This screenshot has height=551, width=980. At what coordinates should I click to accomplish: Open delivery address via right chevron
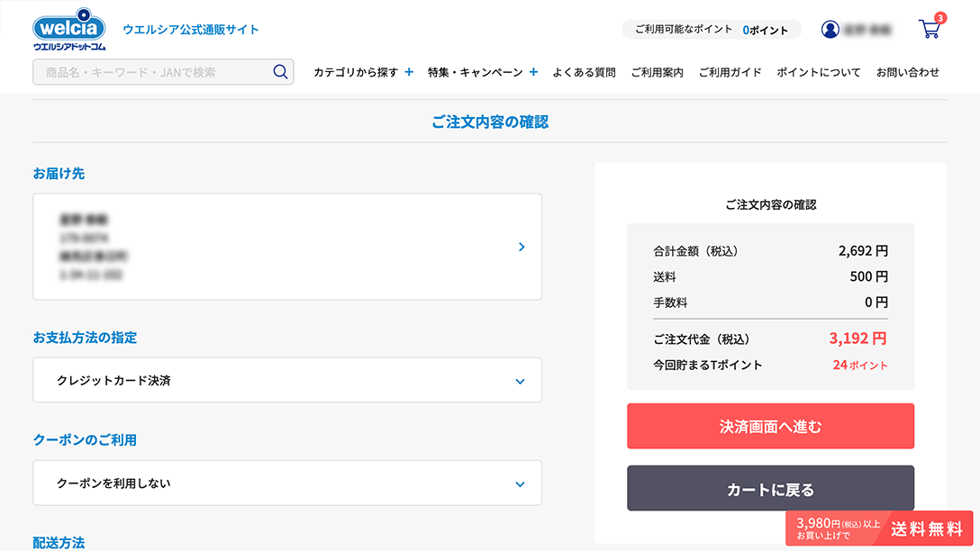tap(522, 247)
